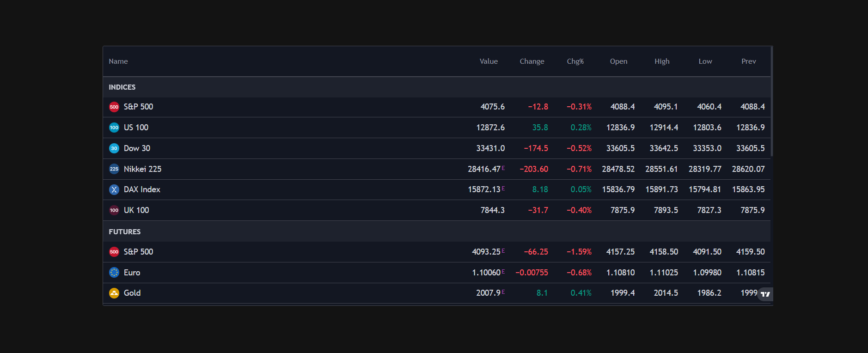Click the S&P 500 index red icon
Viewport: 868px width, 353px height.
114,107
